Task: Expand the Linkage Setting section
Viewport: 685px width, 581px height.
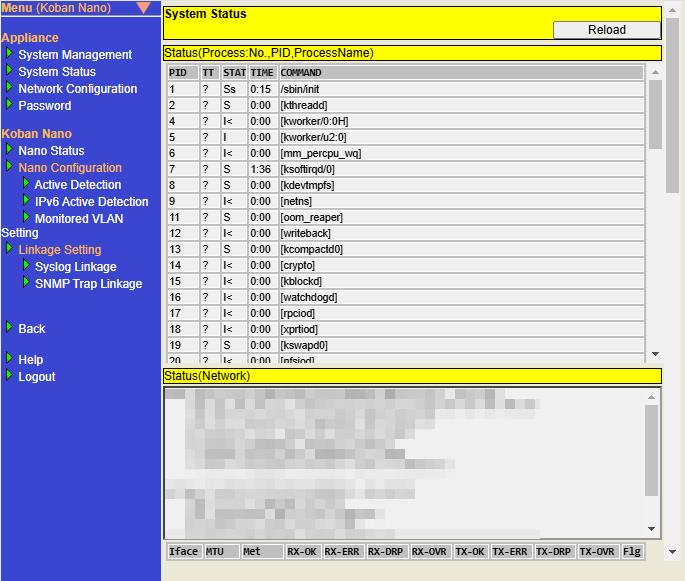Action: pos(59,250)
